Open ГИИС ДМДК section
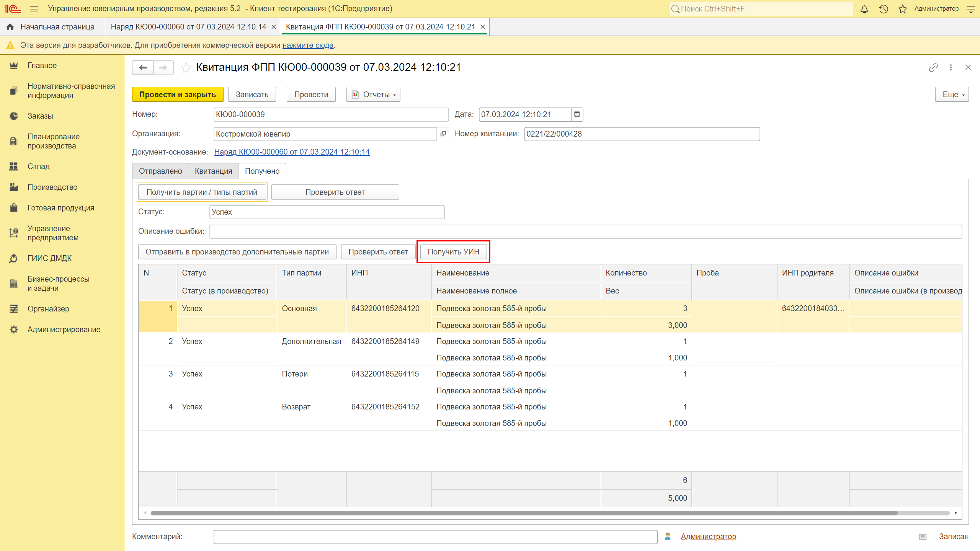980x551 pixels. coord(50,258)
